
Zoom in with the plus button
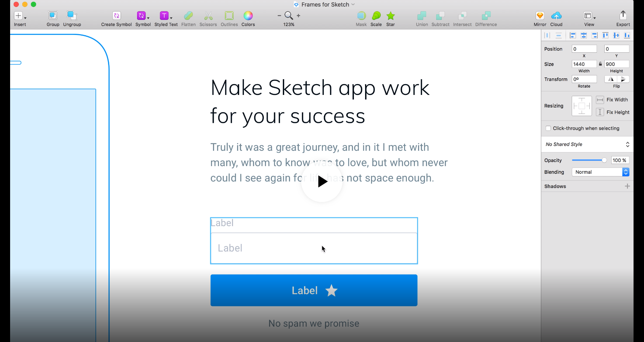tap(298, 16)
